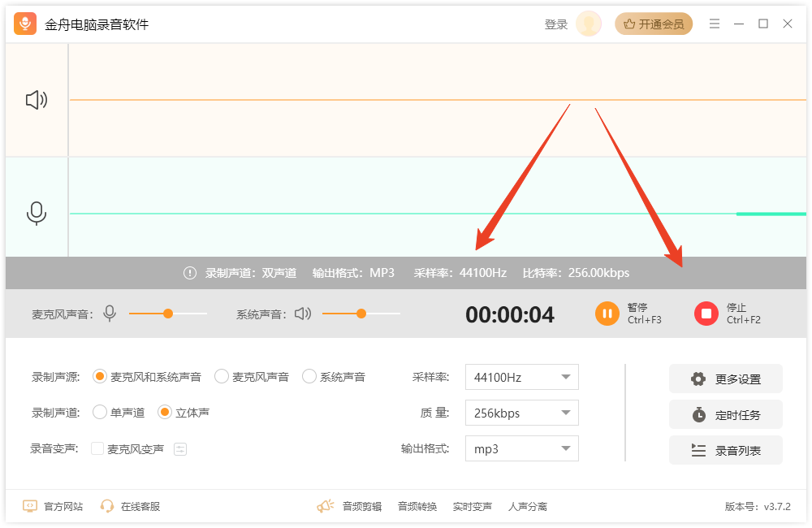This screenshot has height=528, width=812.
Task: Open the hamburger menu icon
Action: [714, 24]
